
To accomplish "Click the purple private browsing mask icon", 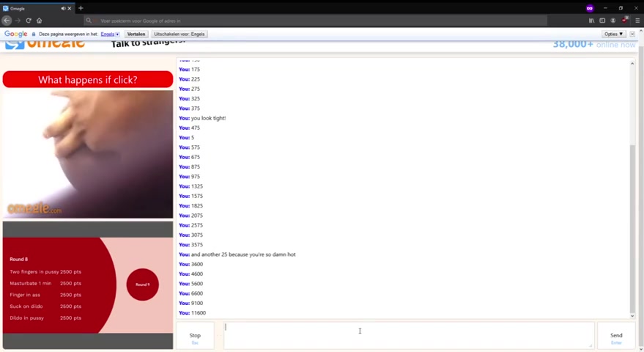I will click(590, 8).
